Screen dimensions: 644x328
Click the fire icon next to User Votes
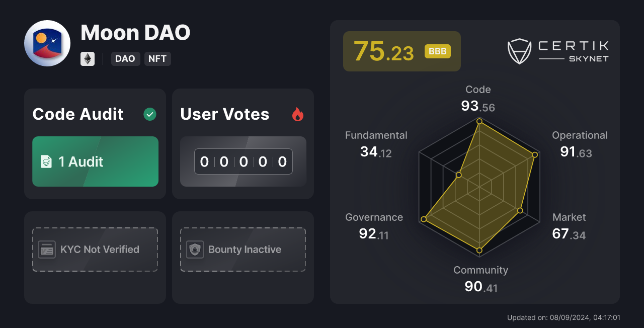coord(298,114)
